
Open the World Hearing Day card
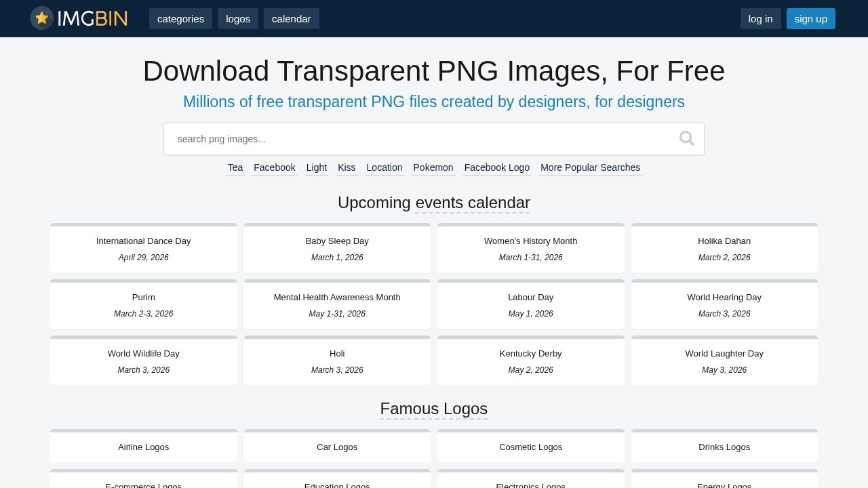pyautogui.click(x=724, y=304)
